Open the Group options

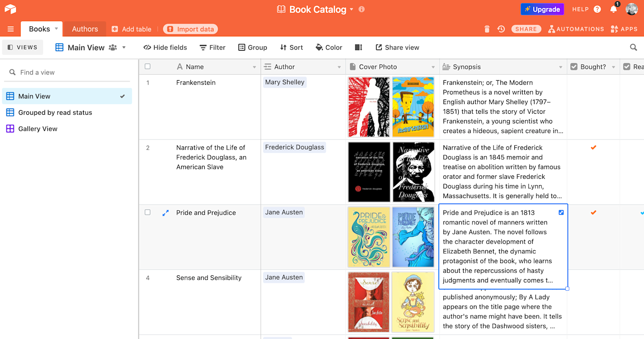(253, 47)
